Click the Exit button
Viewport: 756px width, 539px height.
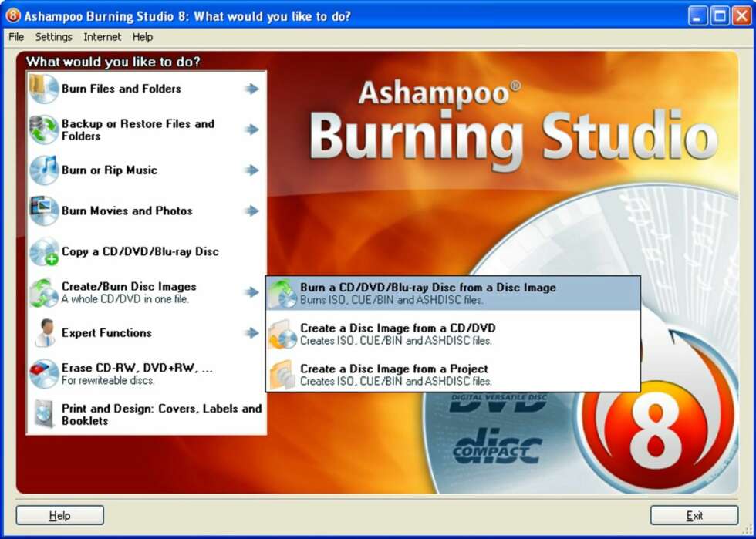pos(694,515)
